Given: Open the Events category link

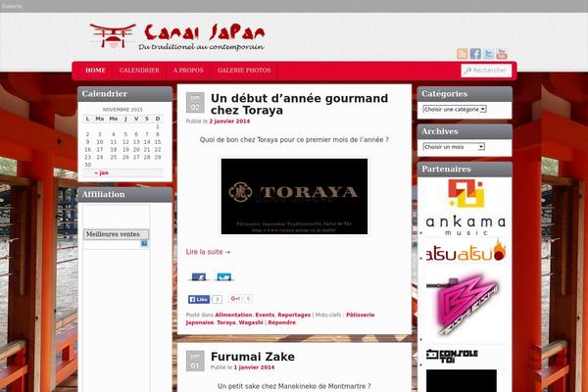Looking at the screenshot, I should tap(265, 315).
